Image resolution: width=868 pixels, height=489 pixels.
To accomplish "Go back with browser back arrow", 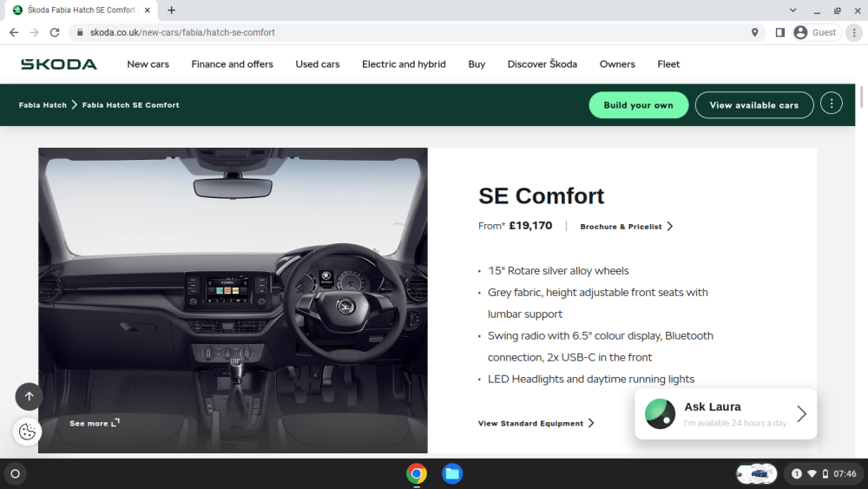I will [14, 33].
